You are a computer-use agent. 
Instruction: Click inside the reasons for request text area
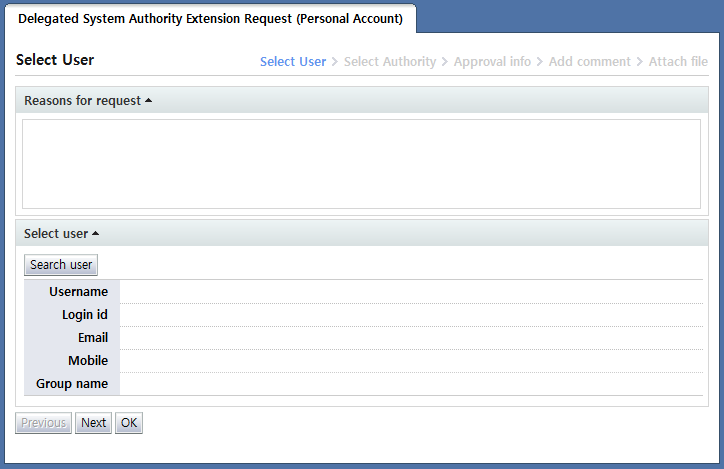tap(361, 164)
